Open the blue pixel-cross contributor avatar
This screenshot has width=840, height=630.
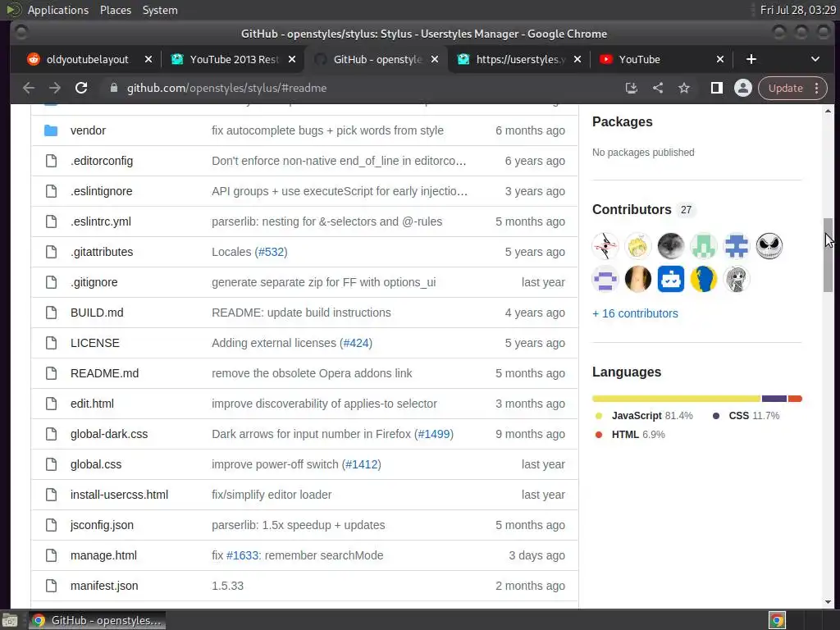737,246
